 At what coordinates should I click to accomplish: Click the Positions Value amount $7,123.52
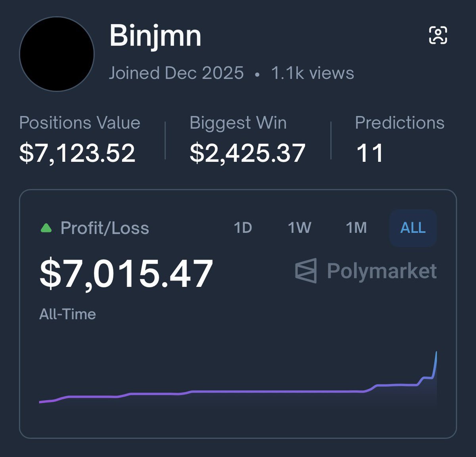(x=77, y=153)
